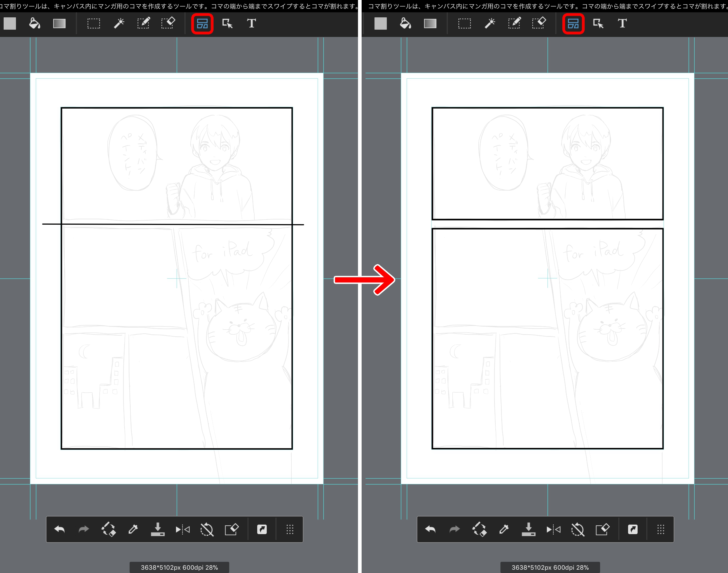Pick a color with the Eyedropper
Viewport: 728px width, 573px height.
(133, 529)
